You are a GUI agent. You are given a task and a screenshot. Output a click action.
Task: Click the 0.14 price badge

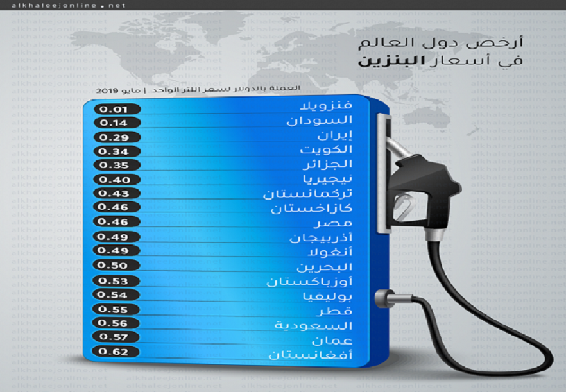(117, 123)
